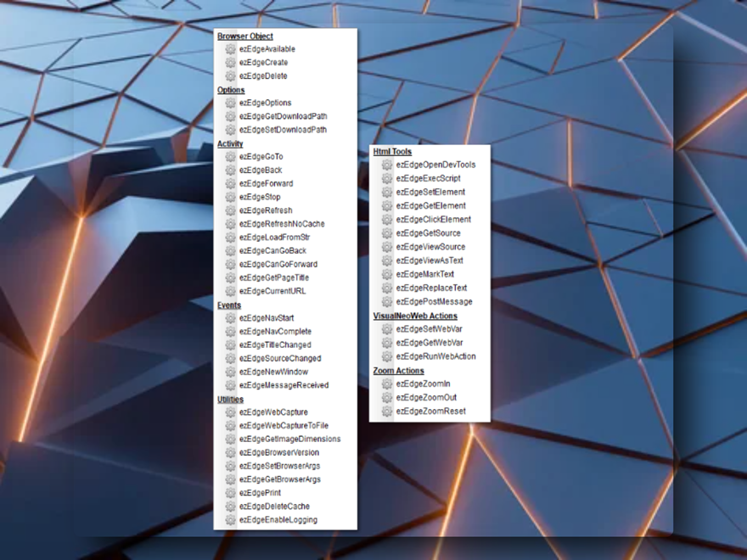Click the gear icon beside ezEdgeZoomIn
Viewport: 747px width, 560px height.
pos(387,384)
